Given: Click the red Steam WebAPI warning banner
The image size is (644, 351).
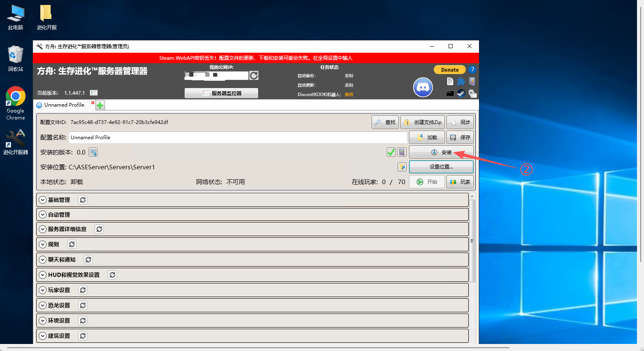Looking at the screenshot, I should point(256,58).
